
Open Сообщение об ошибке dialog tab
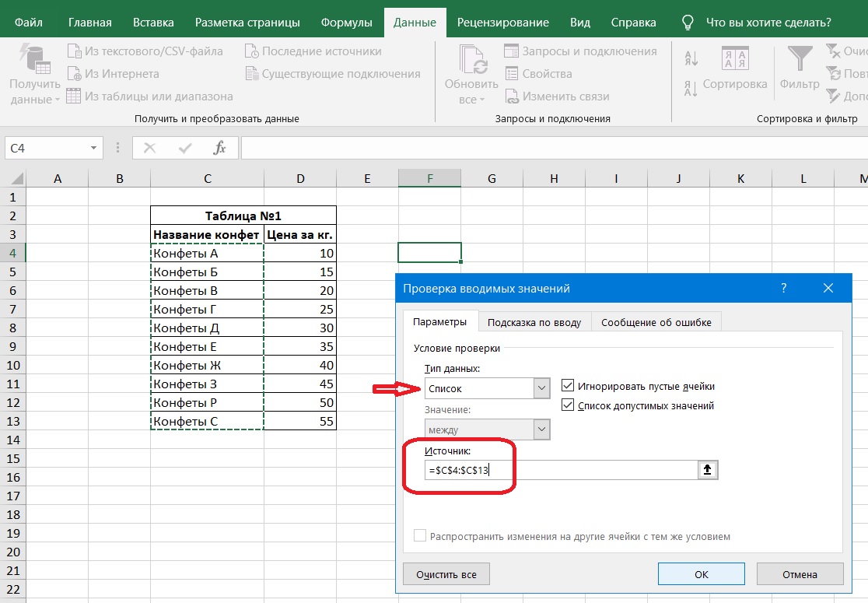(656, 322)
